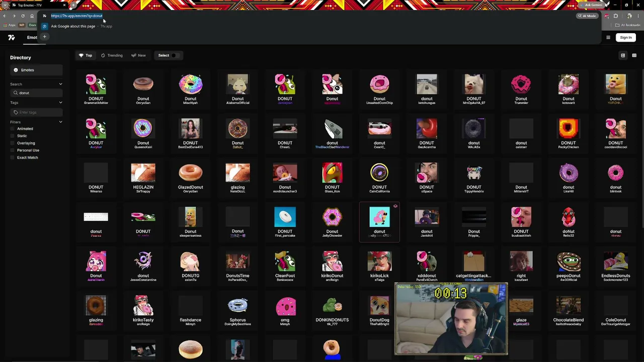This screenshot has width=644, height=362.
Task: Open a new browser tab
Action: coord(74,5)
